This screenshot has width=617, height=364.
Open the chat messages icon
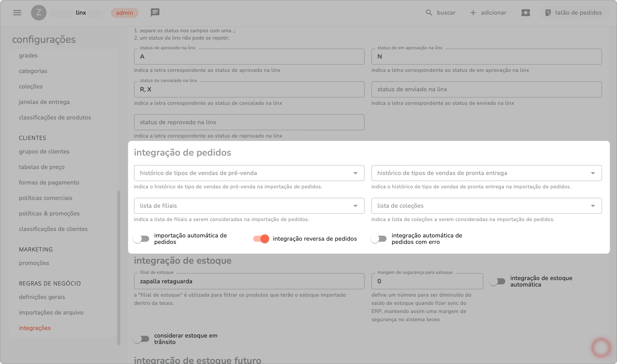point(155,13)
